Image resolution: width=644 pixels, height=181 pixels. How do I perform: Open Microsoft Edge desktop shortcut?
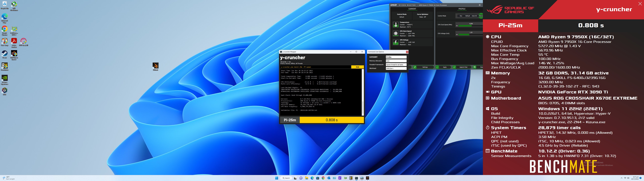pyautogui.click(x=5, y=18)
